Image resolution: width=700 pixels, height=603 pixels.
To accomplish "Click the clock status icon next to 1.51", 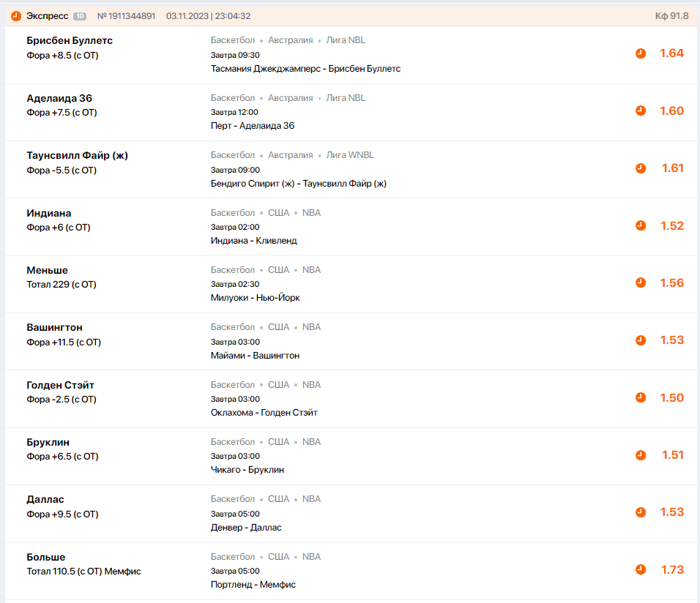I will [641, 455].
